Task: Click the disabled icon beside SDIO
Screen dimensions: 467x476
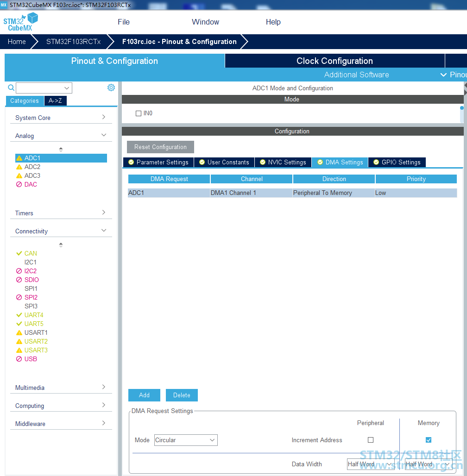Action: 19,280
